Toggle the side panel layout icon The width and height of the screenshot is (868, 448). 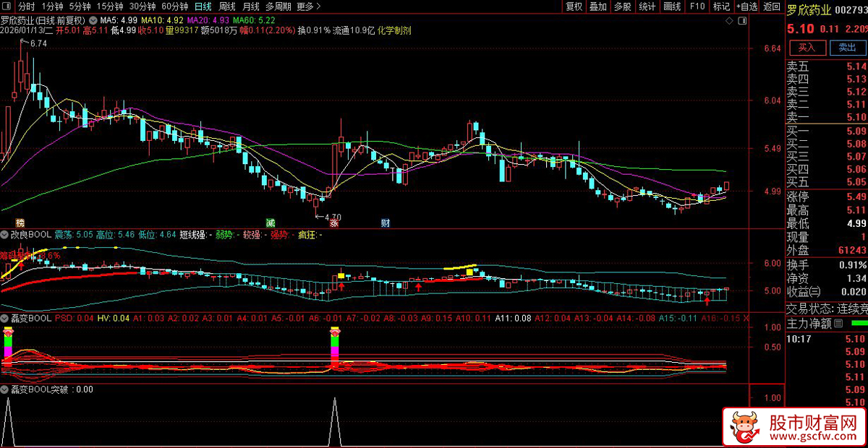tap(743, 21)
